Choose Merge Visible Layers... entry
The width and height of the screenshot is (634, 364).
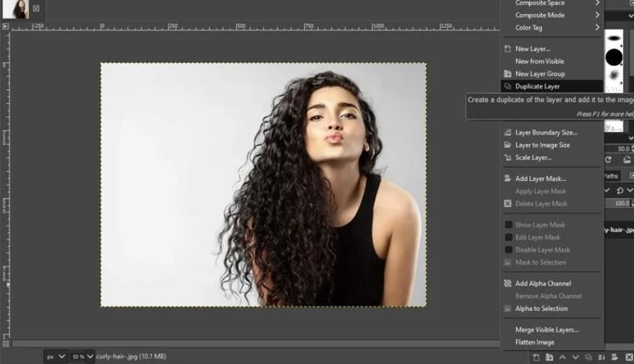[x=546, y=329]
